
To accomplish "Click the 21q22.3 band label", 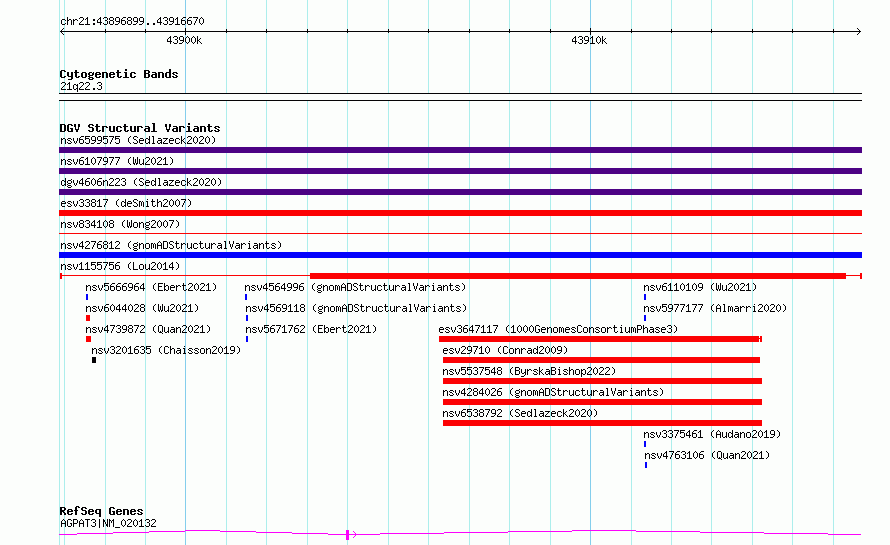I will point(81,86).
